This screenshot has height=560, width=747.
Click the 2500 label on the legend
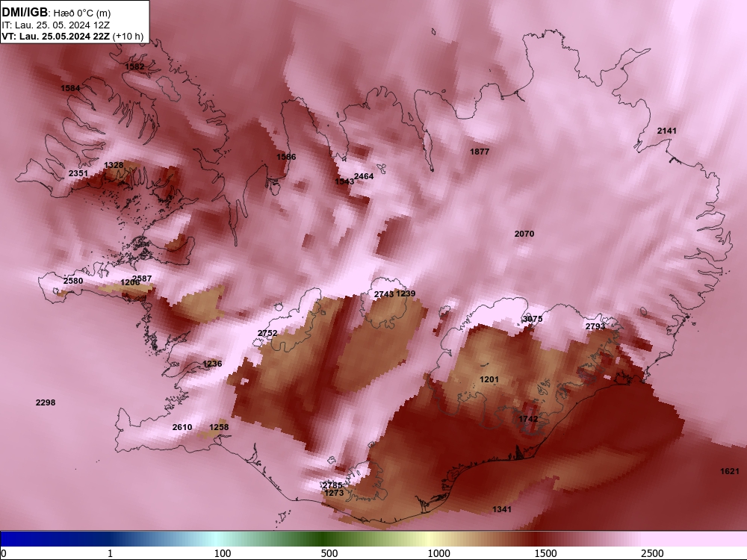click(652, 553)
